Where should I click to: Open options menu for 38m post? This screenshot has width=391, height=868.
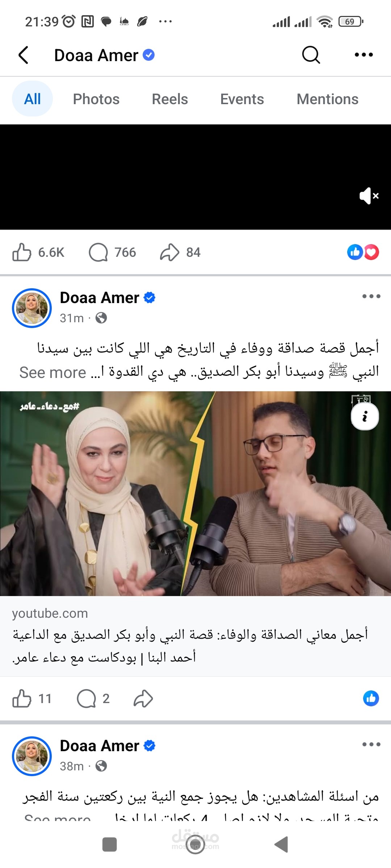point(371,744)
